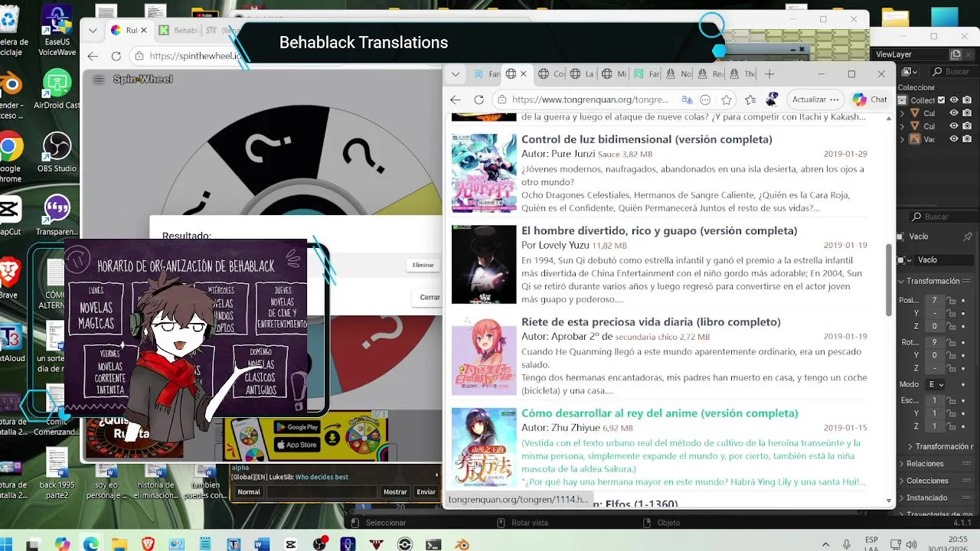Image resolution: width=980 pixels, height=551 pixels.
Task: Switch to the 'Mi' tab in Edge
Action: (x=614, y=74)
